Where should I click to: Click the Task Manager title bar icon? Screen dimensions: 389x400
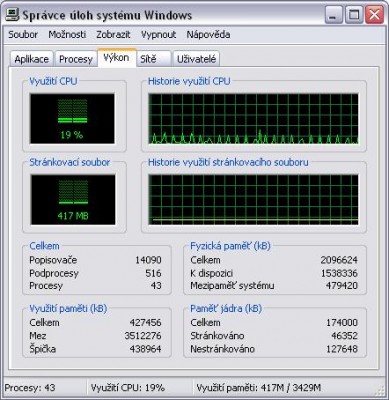coord(13,14)
